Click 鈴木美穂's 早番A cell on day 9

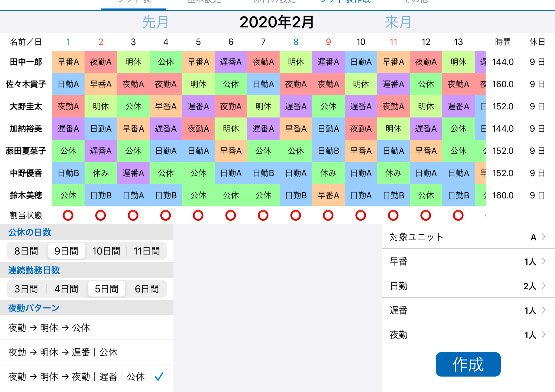point(328,195)
